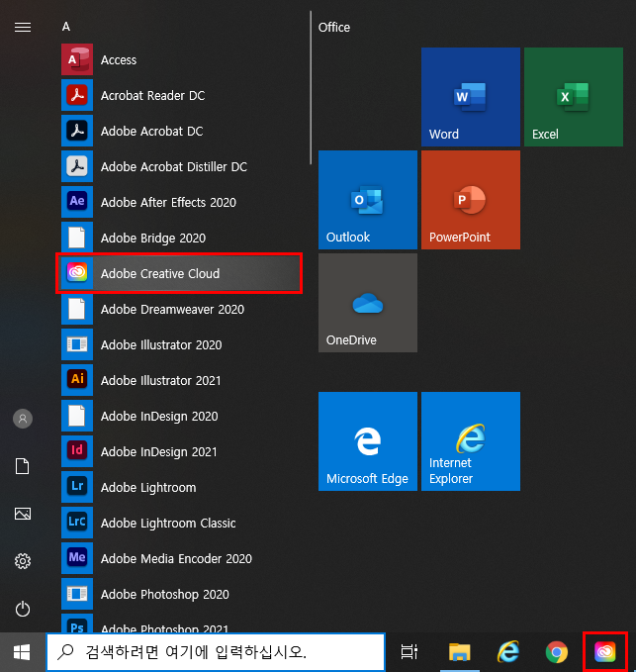Expand the Start menu hamburger
The width and height of the screenshot is (636, 672).
click(23, 28)
